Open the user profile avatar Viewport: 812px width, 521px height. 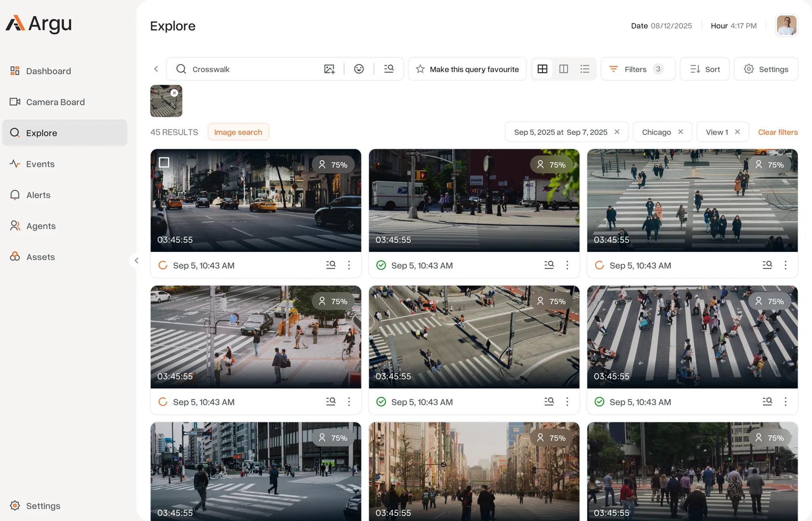786,25
